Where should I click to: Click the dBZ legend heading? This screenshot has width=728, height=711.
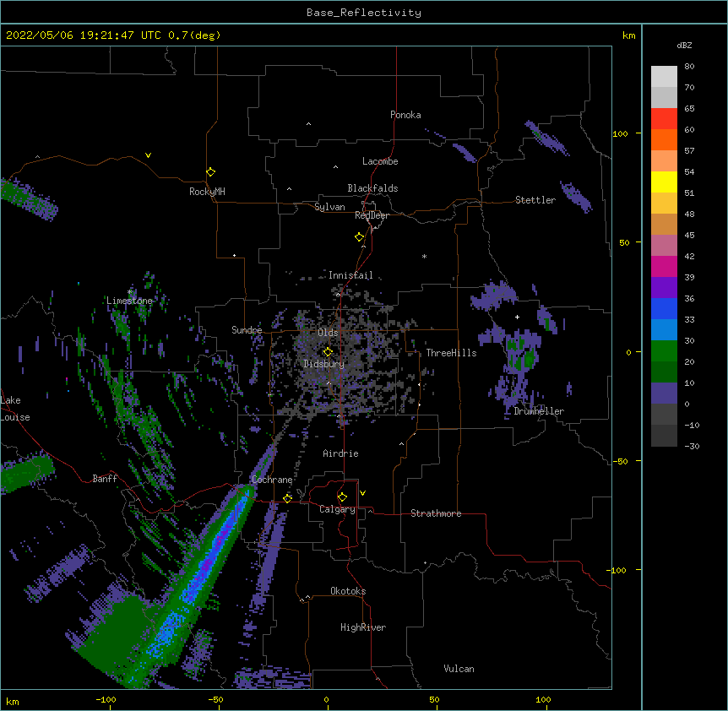click(684, 46)
